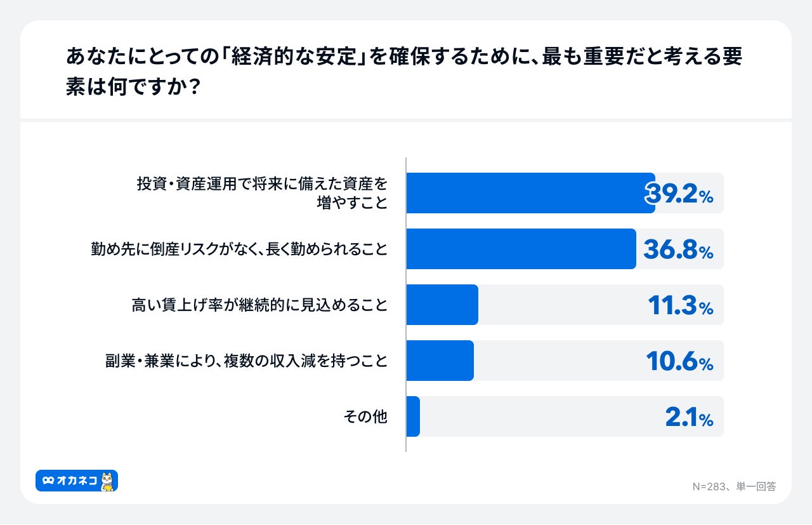
Task: Select the blue 36.8% bar
Action: [520, 249]
